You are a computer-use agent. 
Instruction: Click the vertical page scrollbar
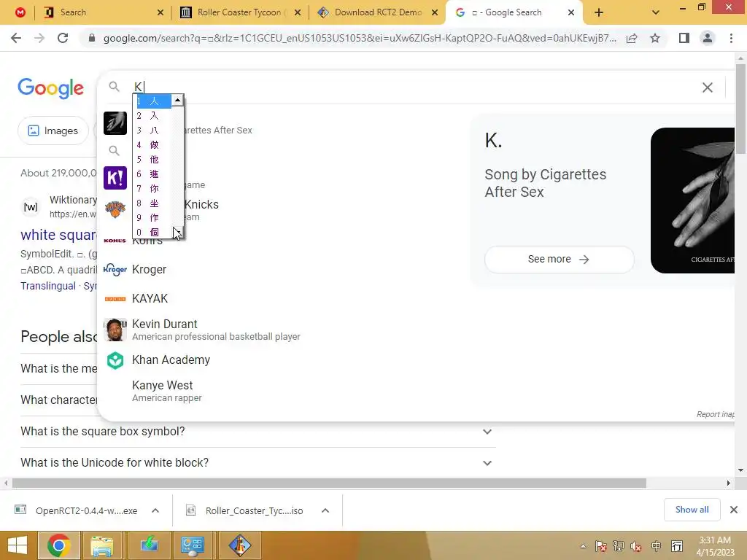pos(740,109)
